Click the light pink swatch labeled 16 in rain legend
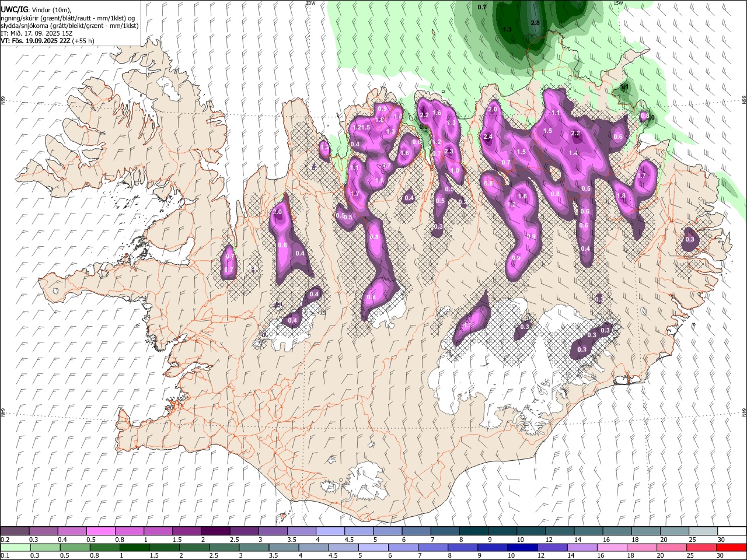This screenshot has width=747, height=560. (x=612, y=547)
